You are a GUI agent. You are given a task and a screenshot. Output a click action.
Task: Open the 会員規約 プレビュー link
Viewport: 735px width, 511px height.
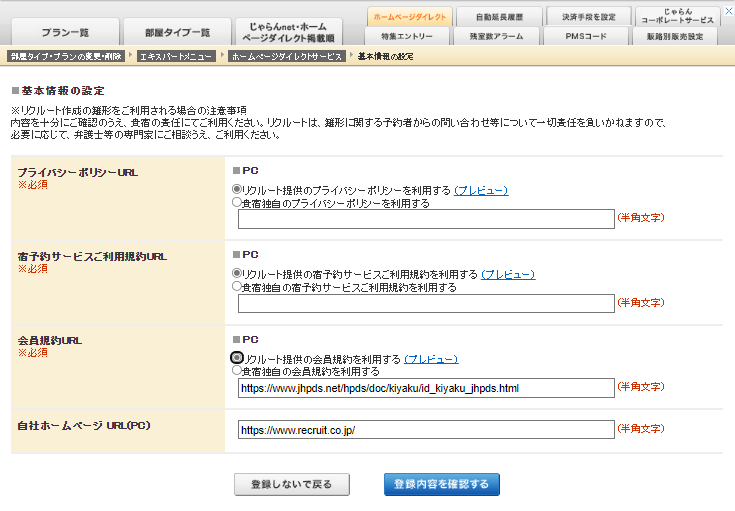(x=431, y=358)
